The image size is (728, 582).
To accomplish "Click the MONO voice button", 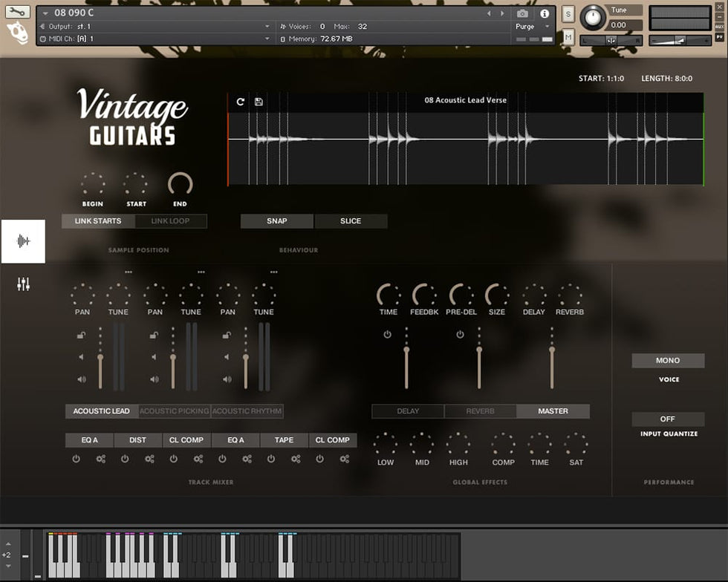I will pyautogui.click(x=668, y=361).
